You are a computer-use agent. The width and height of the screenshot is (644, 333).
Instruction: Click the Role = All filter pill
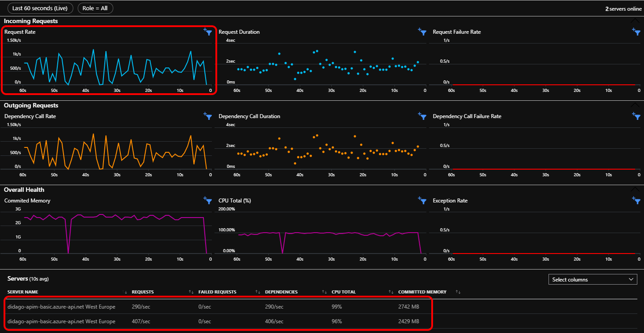click(95, 8)
